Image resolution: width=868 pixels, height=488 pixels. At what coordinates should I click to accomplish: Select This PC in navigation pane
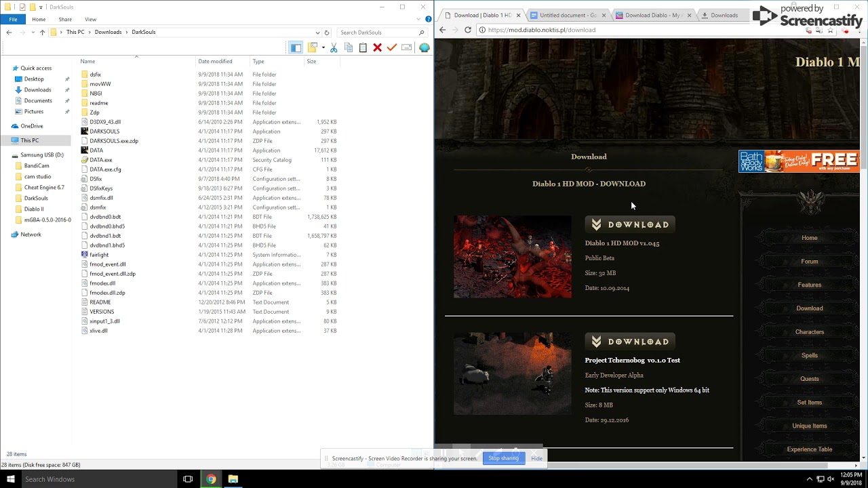30,140
